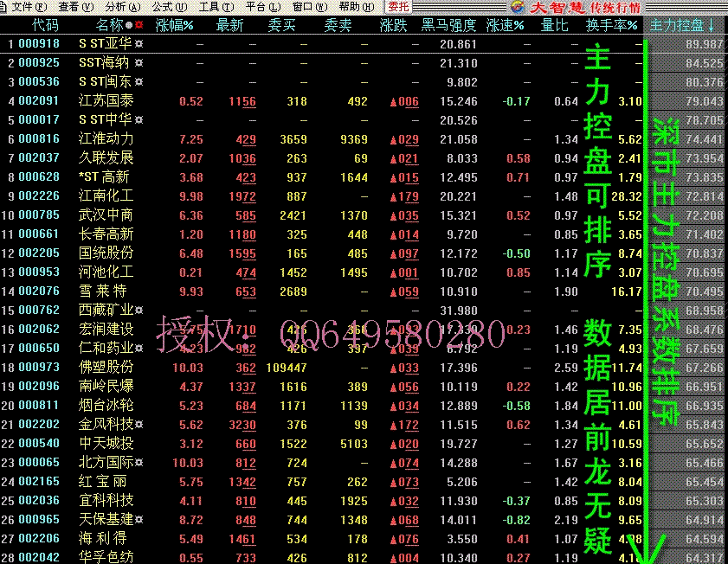Select the 南岭民爆 stock name
Image resolution: width=728 pixels, height=564 pixels.
[x=106, y=386]
